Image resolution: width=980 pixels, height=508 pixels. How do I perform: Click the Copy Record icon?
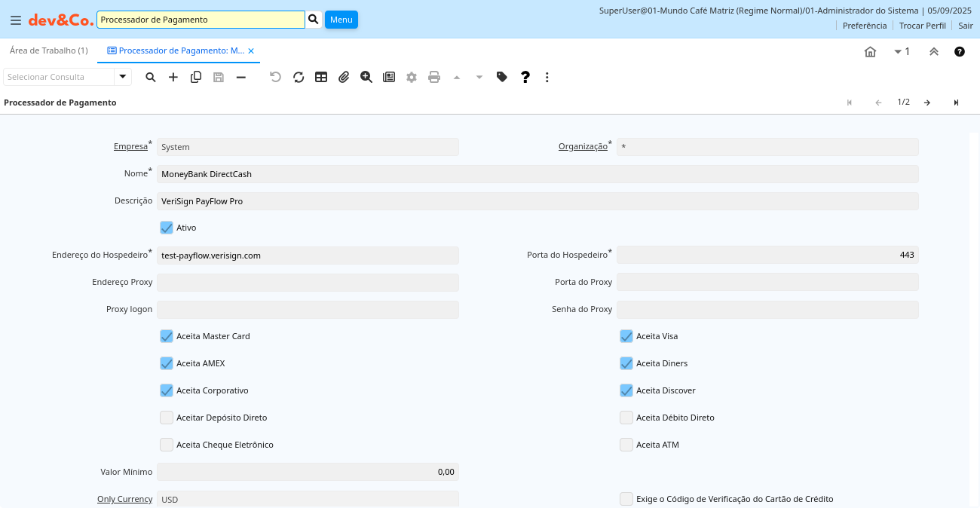click(196, 77)
